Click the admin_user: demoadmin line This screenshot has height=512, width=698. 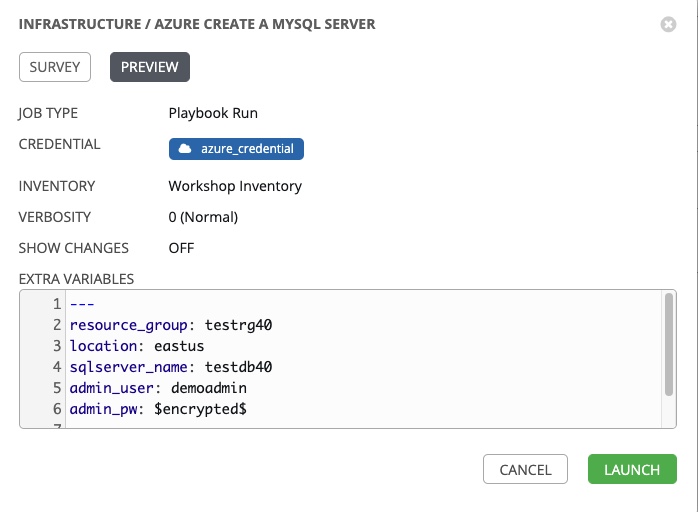coord(158,388)
